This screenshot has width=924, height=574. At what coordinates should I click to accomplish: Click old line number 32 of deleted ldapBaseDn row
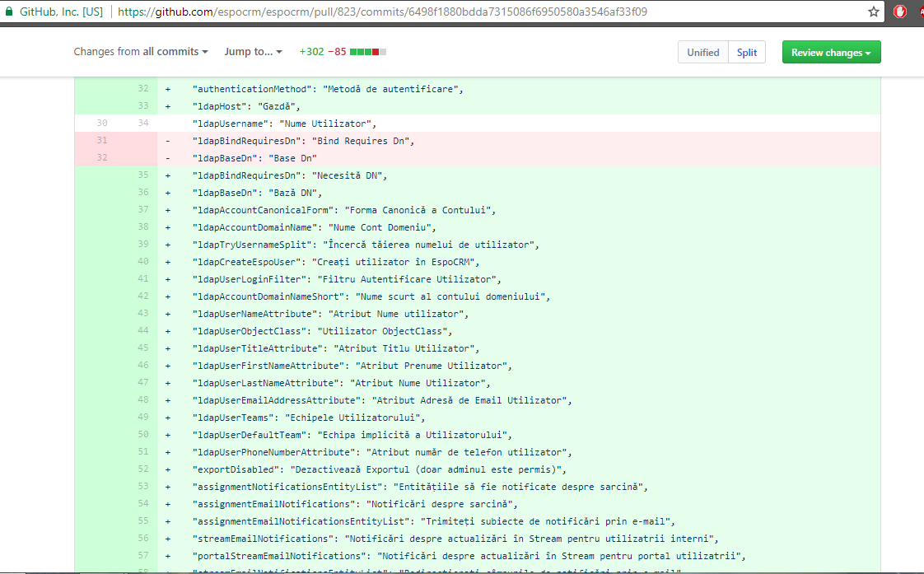tap(102, 157)
